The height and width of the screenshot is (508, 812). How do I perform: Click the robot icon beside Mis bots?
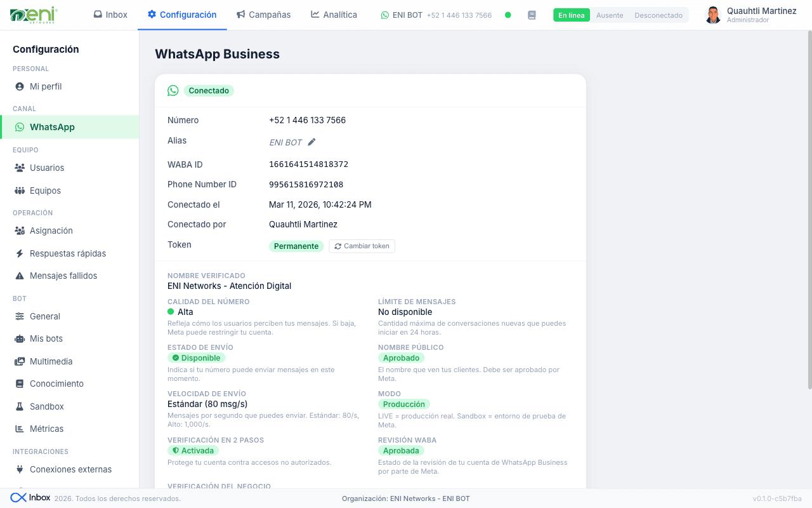pos(20,338)
